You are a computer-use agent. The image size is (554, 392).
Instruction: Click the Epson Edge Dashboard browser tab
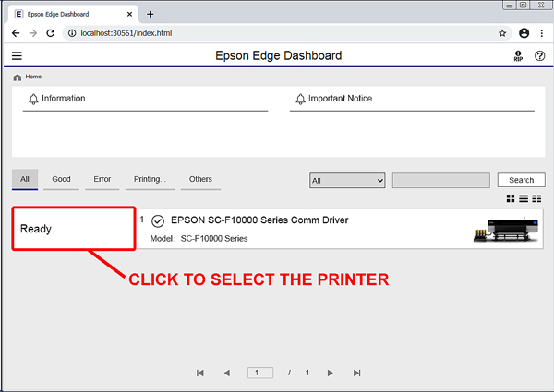click(72, 14)
